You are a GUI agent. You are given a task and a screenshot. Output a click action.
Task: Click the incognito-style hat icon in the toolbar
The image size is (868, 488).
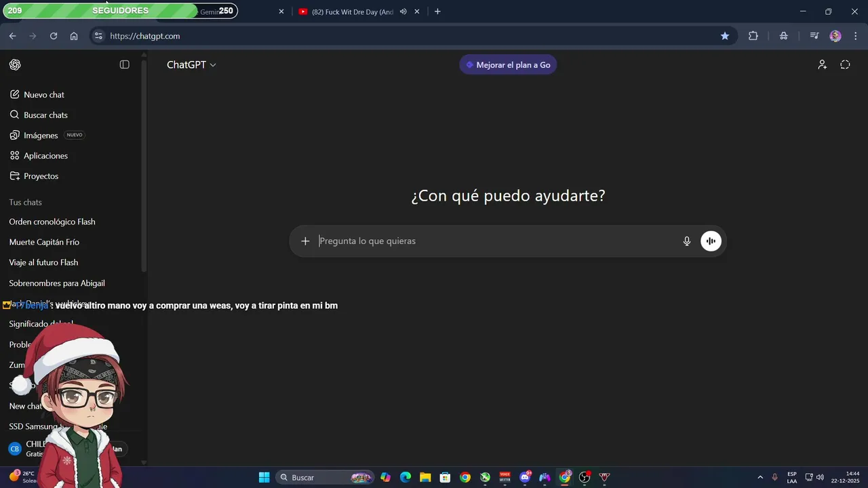pyautogui.click(x=784, y=36)
